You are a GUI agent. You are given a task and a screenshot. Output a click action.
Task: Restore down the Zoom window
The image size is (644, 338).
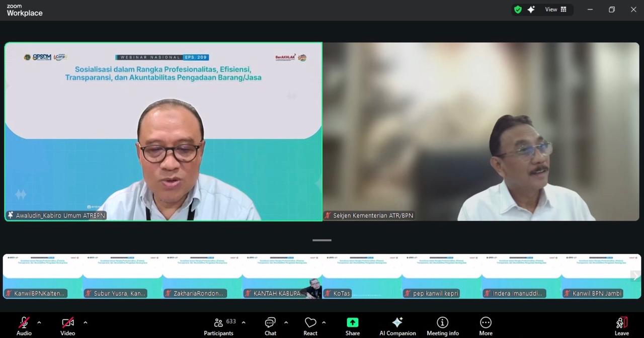coord(612,10)
